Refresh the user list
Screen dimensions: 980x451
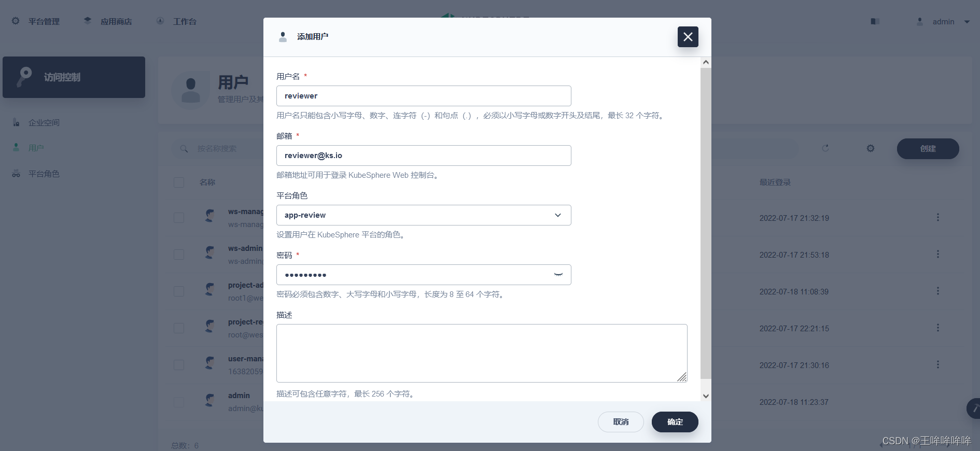point(825,148)
